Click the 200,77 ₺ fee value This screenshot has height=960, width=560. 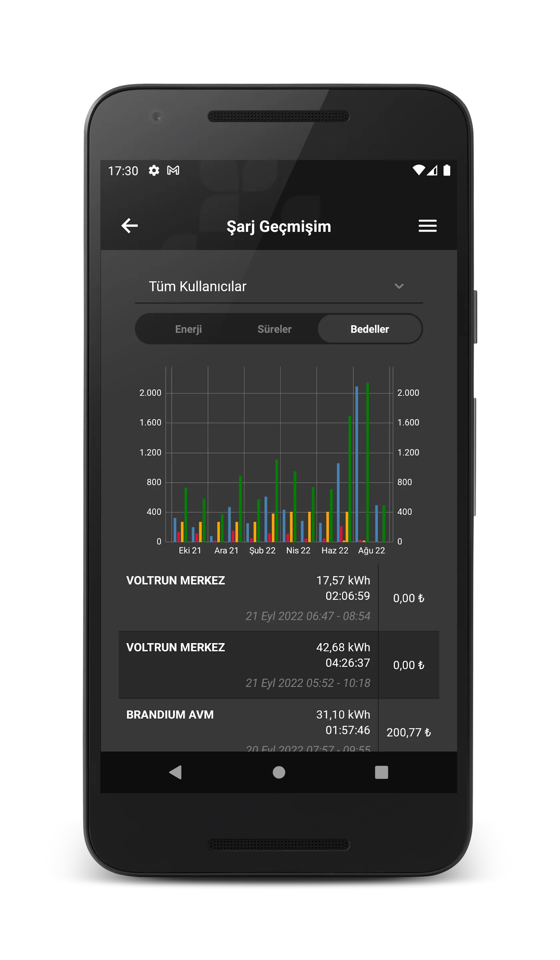coord(409,733)
